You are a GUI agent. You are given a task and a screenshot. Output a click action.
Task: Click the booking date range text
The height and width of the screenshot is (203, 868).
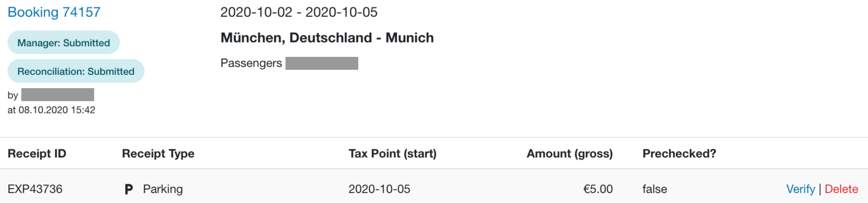[x=299, y=12]
